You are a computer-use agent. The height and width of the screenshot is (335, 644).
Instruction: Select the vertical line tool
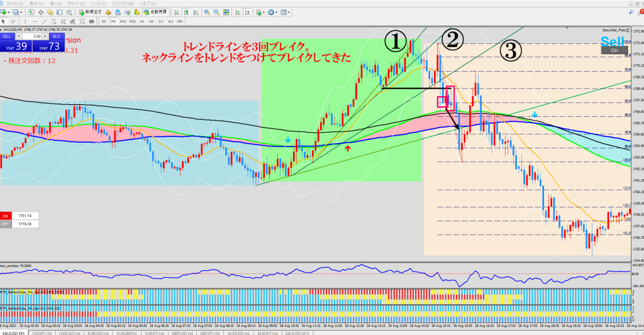[25, 21]
